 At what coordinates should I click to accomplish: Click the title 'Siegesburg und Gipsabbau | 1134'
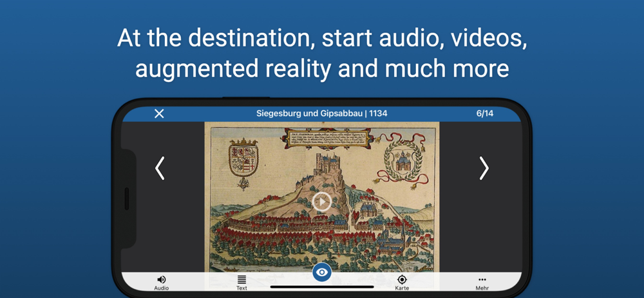click(322, 114)
